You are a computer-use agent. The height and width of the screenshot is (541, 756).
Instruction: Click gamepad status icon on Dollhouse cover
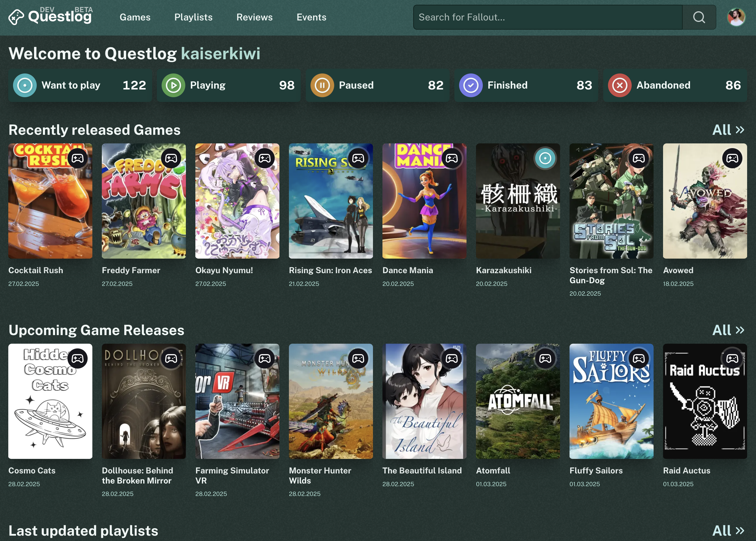(x=171, y=358)
